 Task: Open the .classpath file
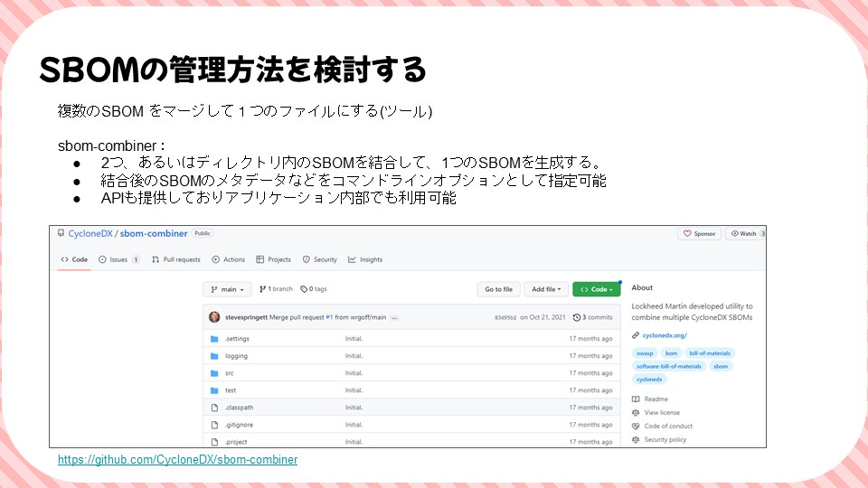point(239,408)
